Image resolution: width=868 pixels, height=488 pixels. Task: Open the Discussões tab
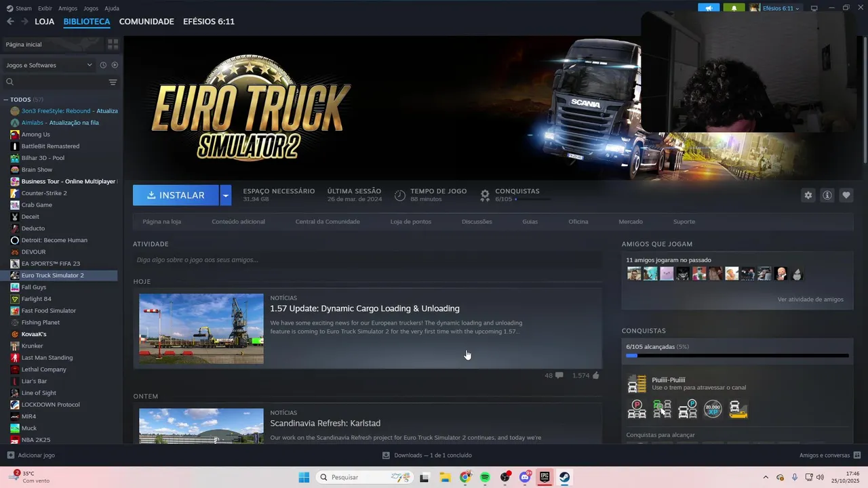tap(477, 222)
